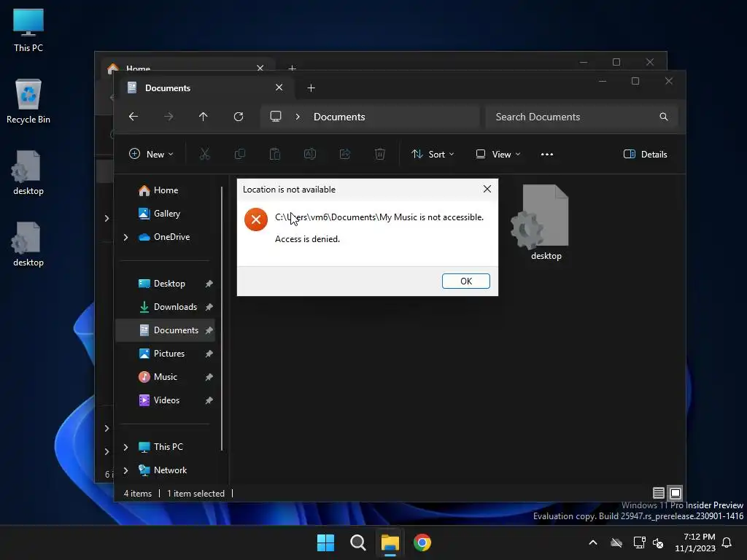This screenshot has width=747, height=560.
Task: Select Documents in the sidebar
Action: coord(165,330)
